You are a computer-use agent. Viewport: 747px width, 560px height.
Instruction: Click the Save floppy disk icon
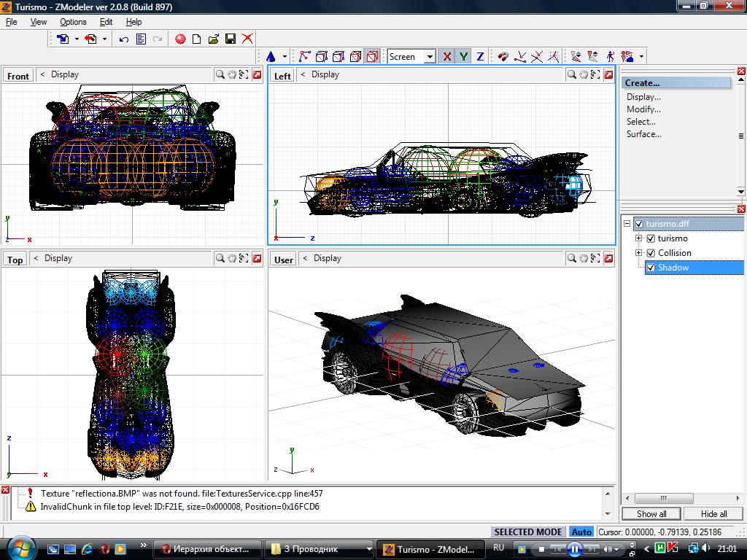(x=231, y=39)
